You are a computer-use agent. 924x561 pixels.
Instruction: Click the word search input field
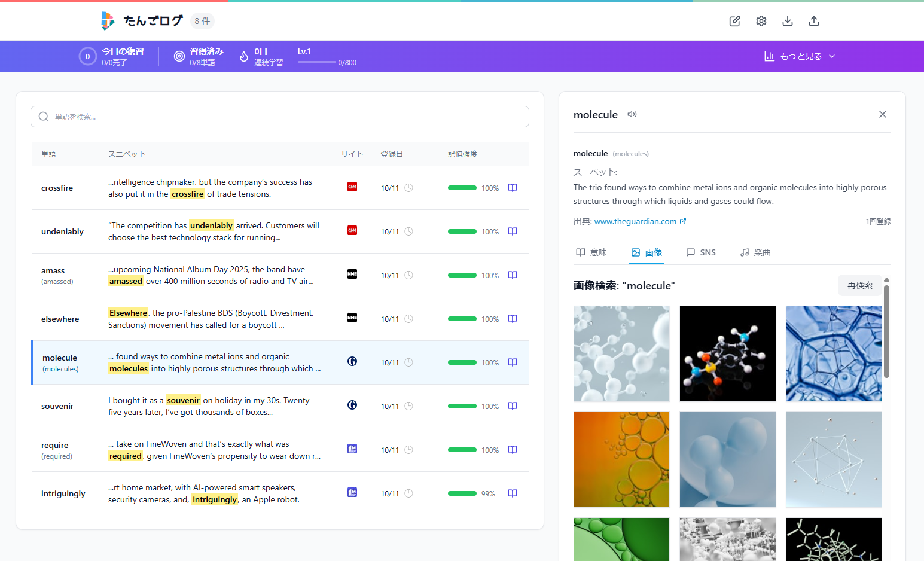point(280,117)
